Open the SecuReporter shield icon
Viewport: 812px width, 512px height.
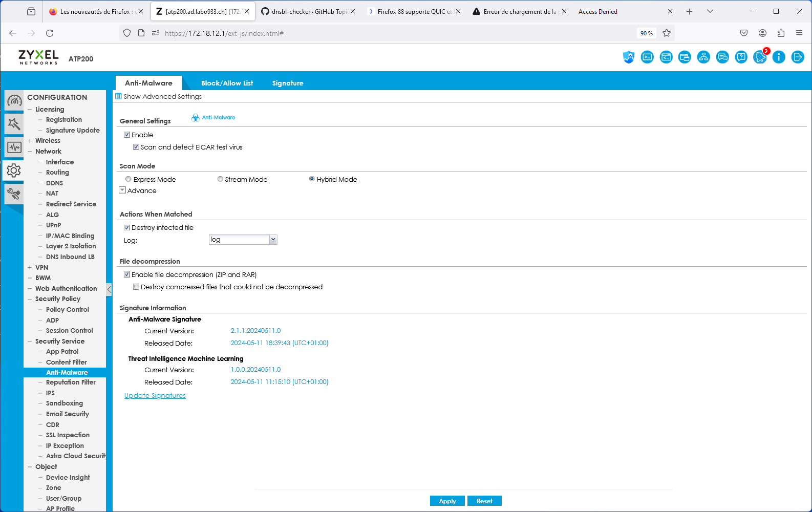(x=629, y=57)
